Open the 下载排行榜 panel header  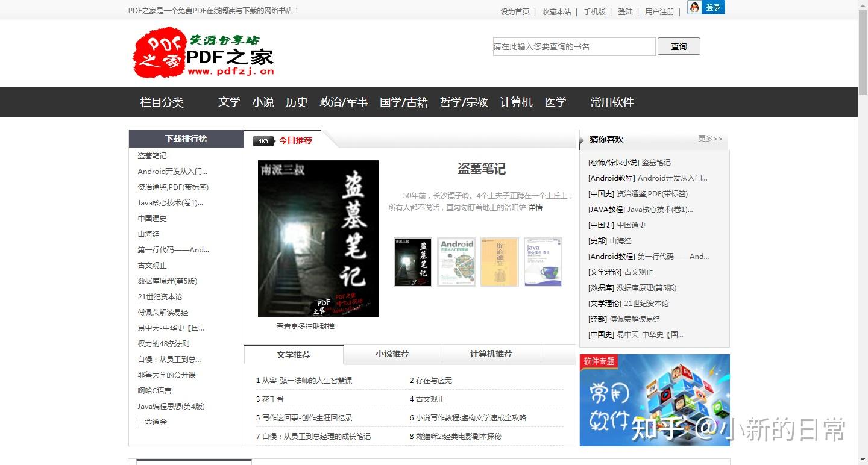(x=186, y=139)
